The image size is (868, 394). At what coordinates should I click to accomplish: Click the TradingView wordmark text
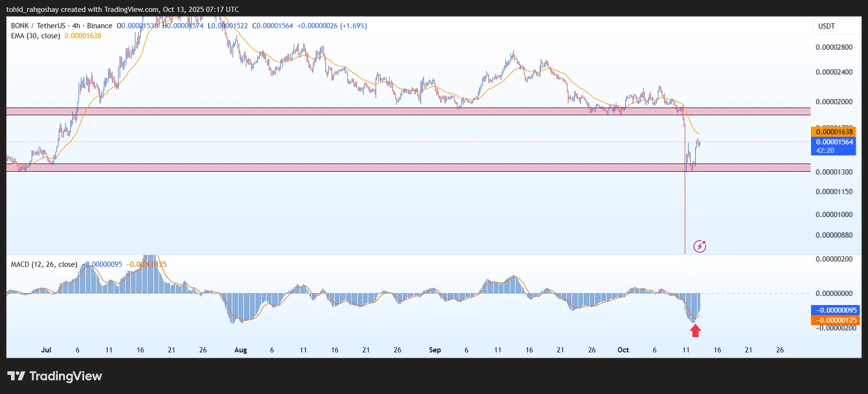click(66, 376)
